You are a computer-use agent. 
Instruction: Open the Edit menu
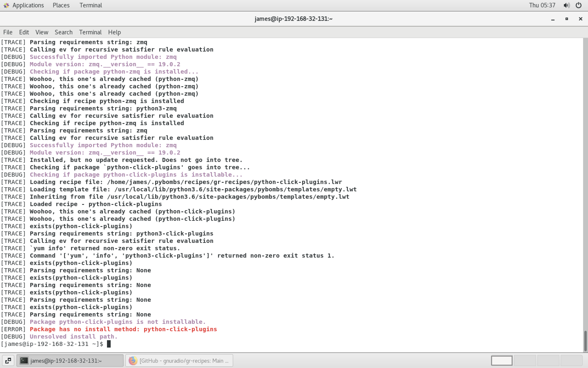click(24, 32)
